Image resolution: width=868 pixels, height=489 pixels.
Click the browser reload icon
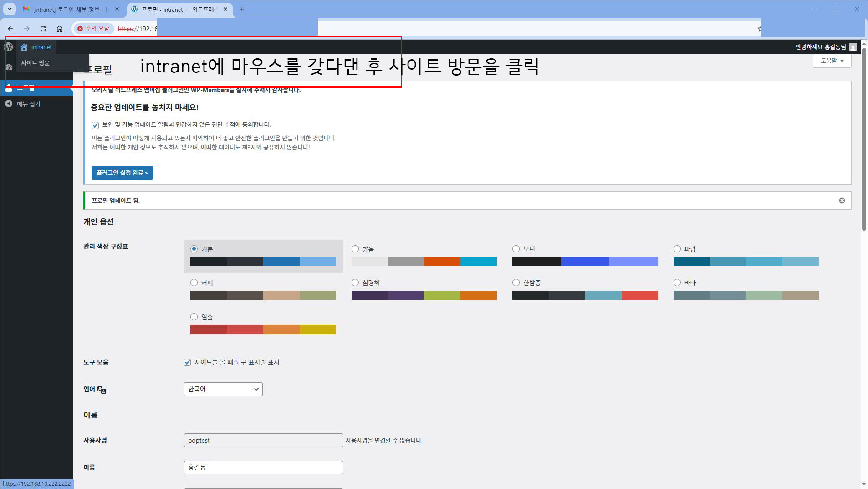click(x=43, y=29)
